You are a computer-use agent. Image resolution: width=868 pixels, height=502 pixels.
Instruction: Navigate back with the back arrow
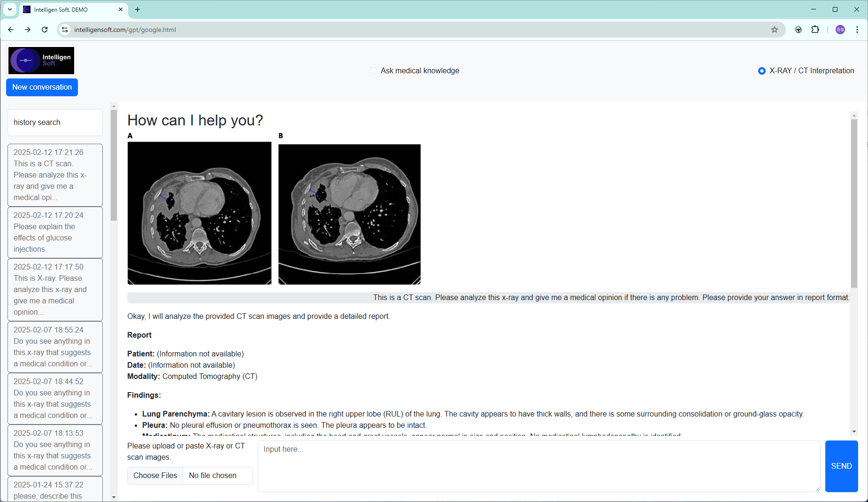click(11, 30)
